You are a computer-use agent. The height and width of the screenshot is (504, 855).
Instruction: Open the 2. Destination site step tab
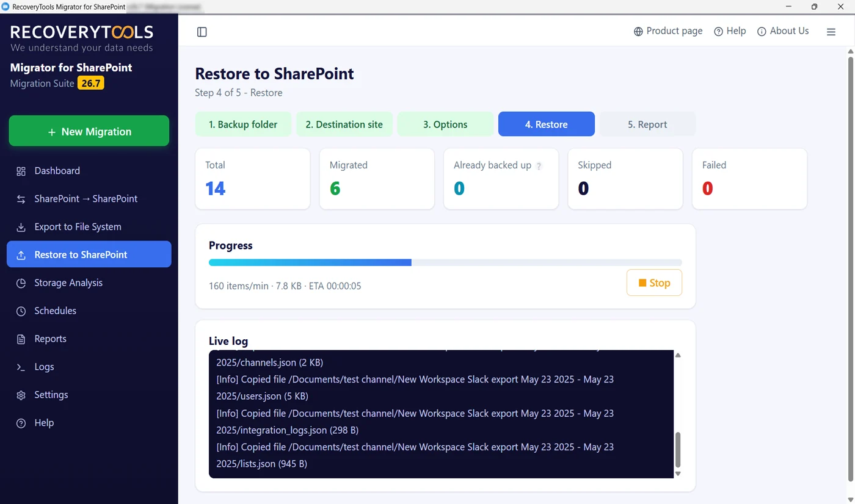[x=344, y=124]
